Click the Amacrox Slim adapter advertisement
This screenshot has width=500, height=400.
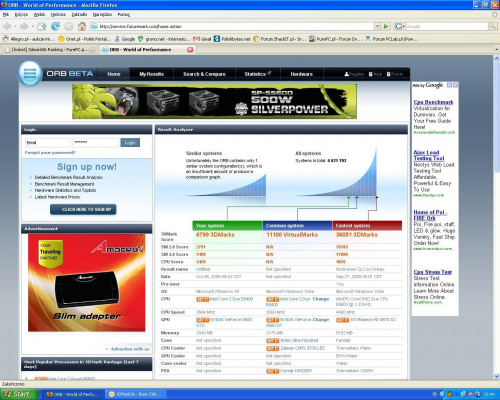(87, 283)
